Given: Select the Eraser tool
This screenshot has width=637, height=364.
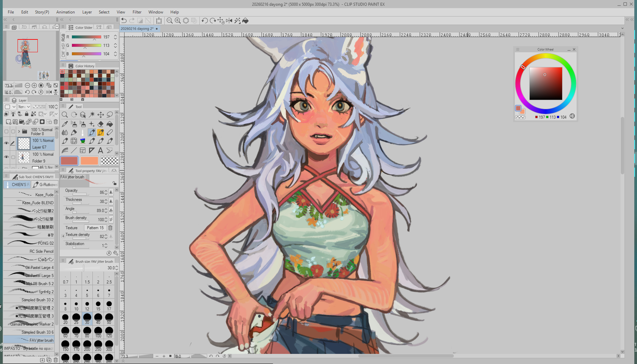Looking at the screenshot, I should [x=101, y=124].
